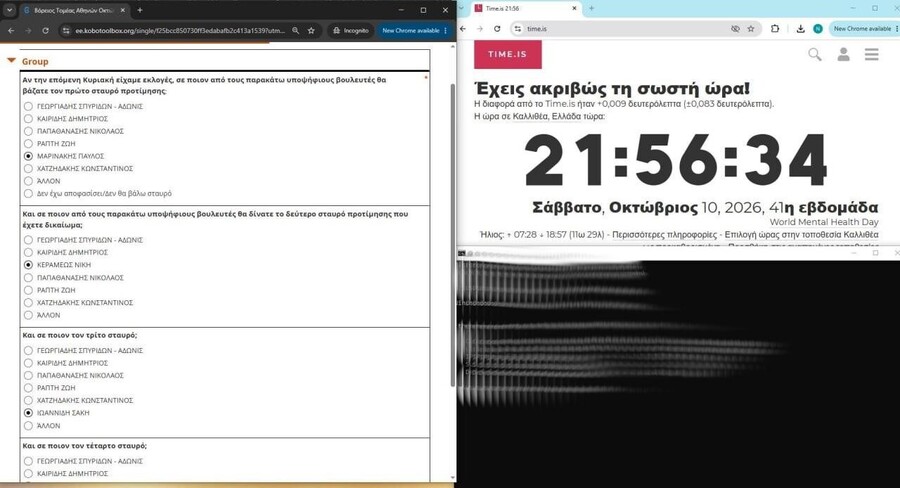Click the zoom magnifier icon in the kobotoolbox address bar
This screenshot has height=488, width=900.
(x=296, y=30)
